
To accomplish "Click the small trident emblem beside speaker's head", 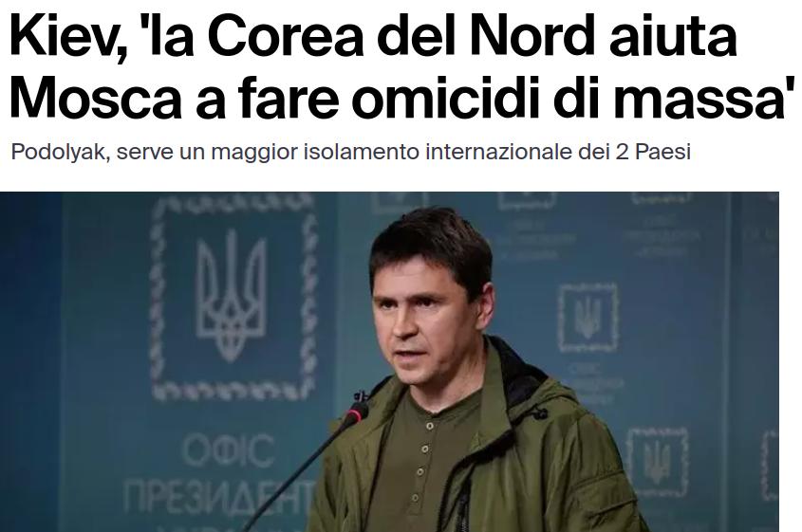I will [588, 318].
